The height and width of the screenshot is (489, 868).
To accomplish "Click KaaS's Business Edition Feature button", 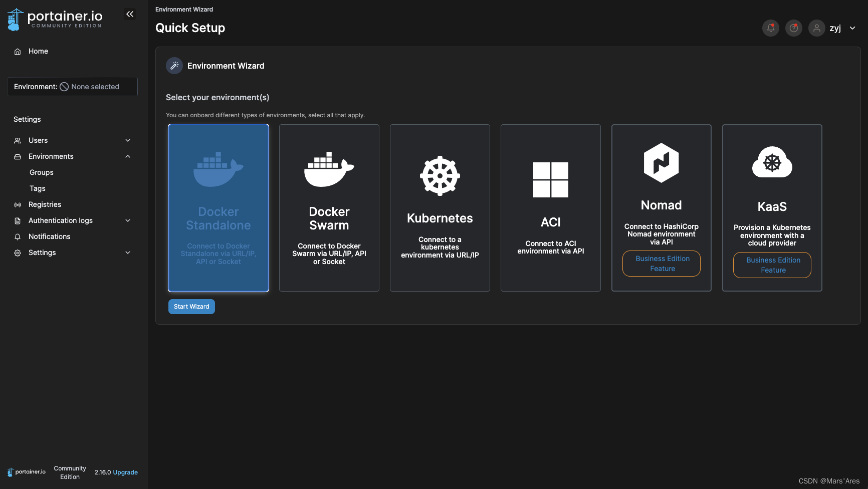I will point(772,265).
